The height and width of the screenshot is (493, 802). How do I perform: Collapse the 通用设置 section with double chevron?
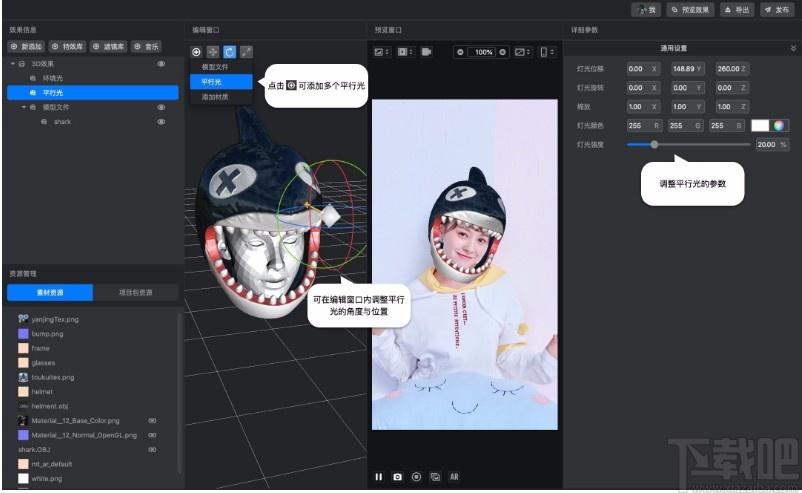[x=793, y=48]
